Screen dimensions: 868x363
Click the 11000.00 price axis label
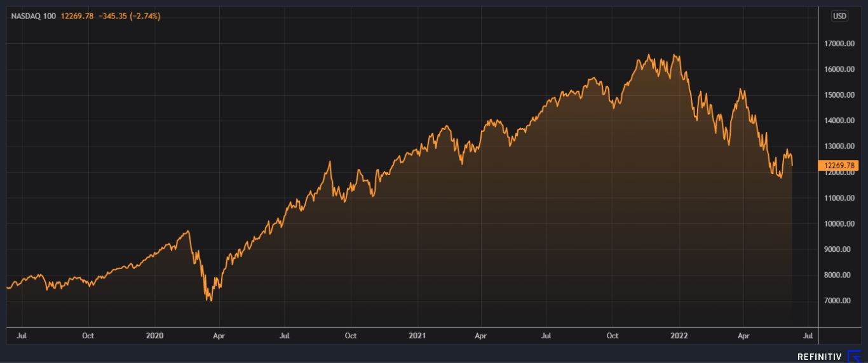tap(840, 198)
